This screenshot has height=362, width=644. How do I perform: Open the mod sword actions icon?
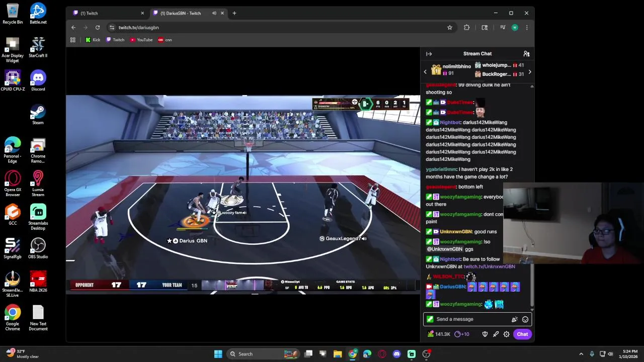click(x=496, y=334)
